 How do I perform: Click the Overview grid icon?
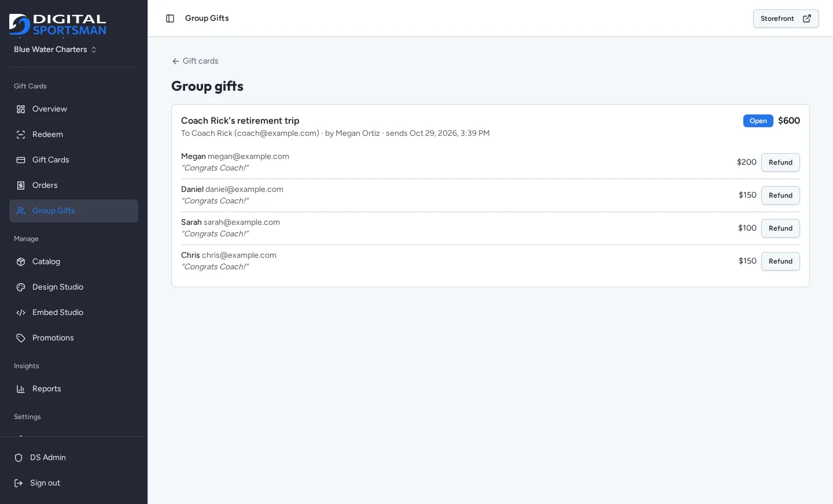pos(21,109)
